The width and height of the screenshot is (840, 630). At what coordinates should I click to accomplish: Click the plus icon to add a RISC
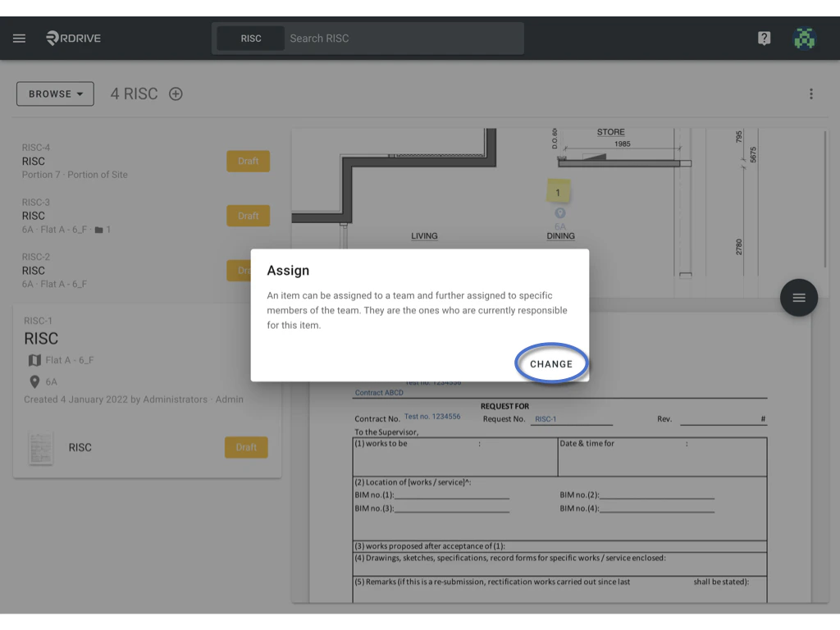[x=176, y=94]
